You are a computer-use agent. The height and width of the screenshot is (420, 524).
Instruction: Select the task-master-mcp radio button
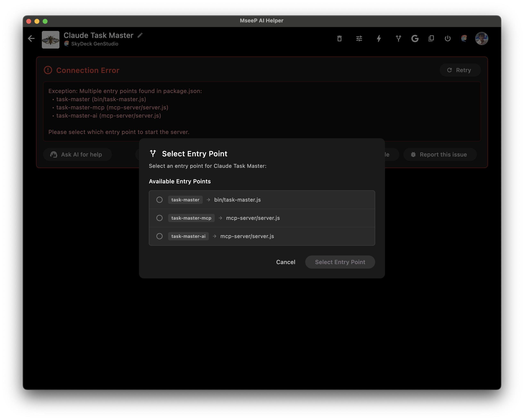coord(159,218)
